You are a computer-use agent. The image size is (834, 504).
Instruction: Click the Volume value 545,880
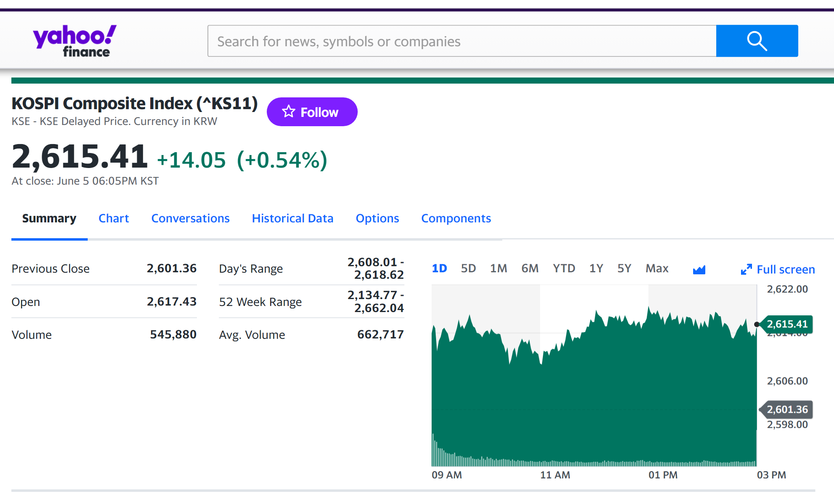tap(173, 334)
